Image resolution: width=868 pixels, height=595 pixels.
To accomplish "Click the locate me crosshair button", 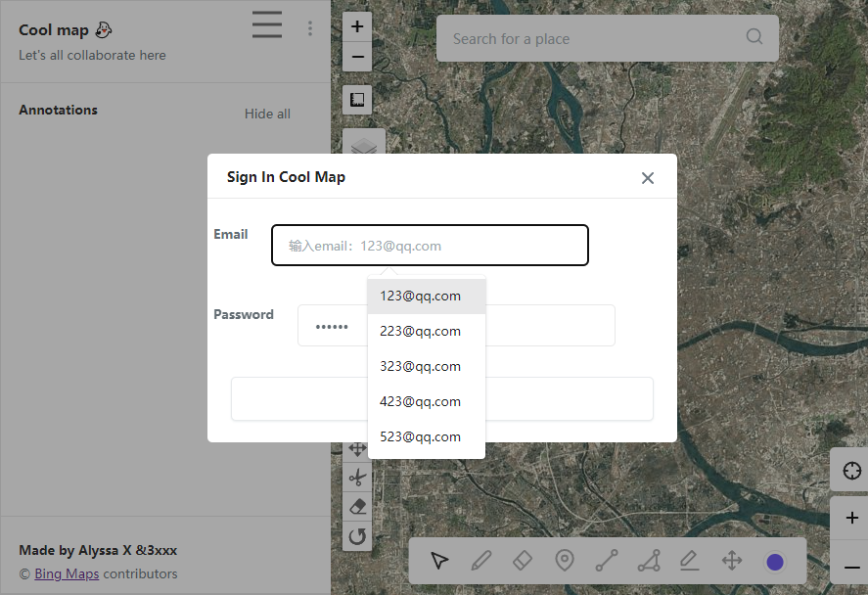I will pyautogui.click(x=848, y=472).
